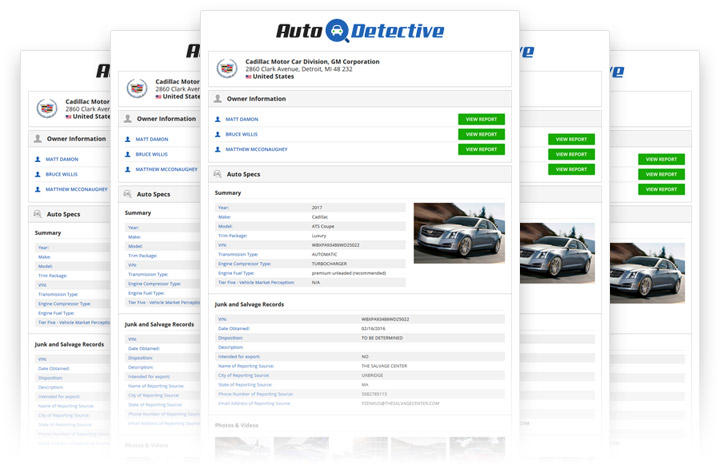This screenshot has height=464, width=720.
Task: Open MATTHEW MCCONAUGHEY link in far-left report page
Action: [76, 189]
